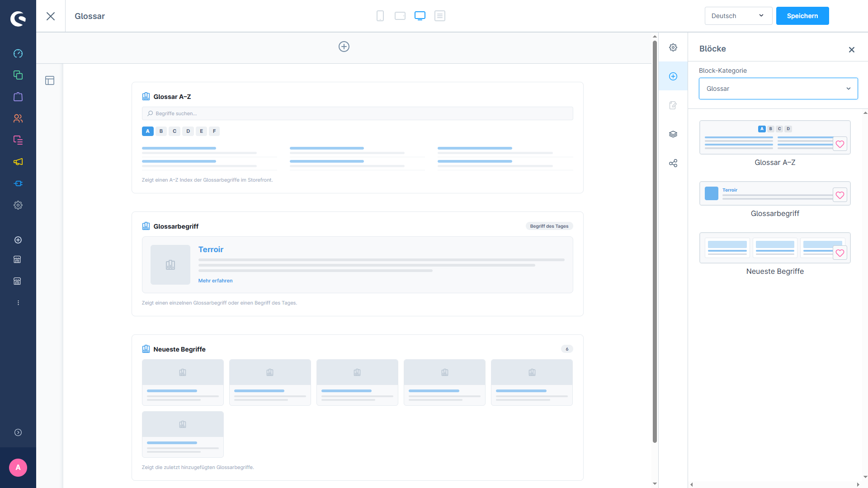Open page settings gear in editor sidebar
The width and height of the screenshot is (868, 488).
(673, 47)
